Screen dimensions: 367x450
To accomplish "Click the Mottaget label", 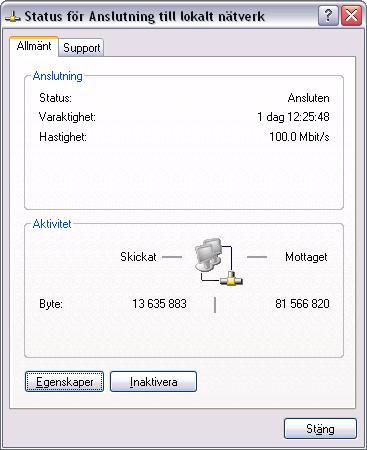I will (306, 257).
